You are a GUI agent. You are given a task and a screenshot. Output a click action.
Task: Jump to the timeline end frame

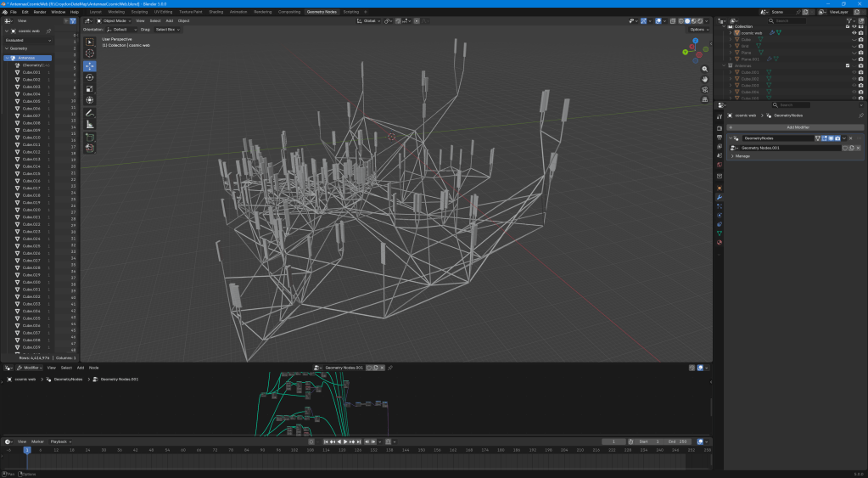(x=359, y=441)
